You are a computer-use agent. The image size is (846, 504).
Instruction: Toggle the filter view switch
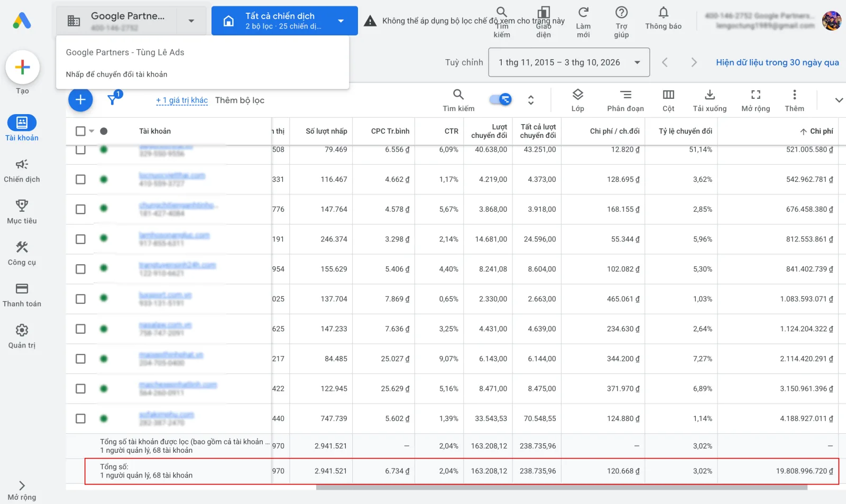coord(500,99)
